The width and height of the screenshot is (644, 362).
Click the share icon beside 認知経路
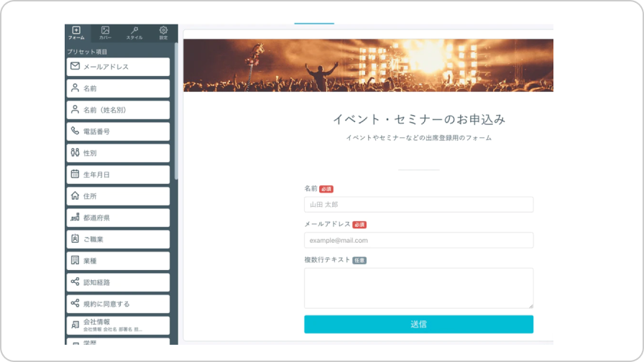75,282
